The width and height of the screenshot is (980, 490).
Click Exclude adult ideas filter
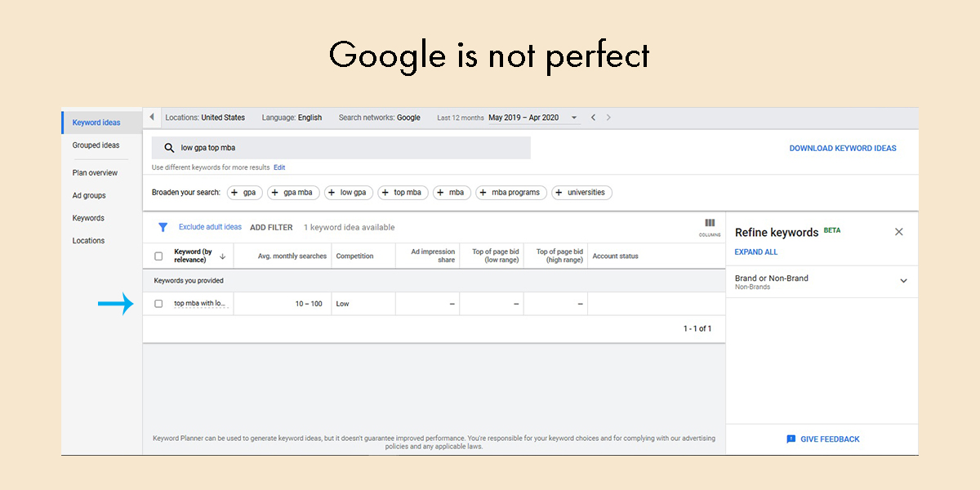210,227
